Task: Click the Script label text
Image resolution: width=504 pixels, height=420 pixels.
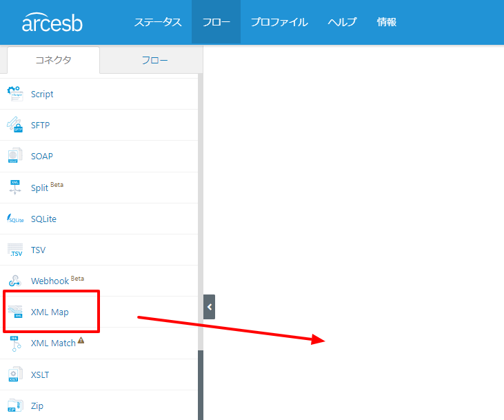Action: 42,94
